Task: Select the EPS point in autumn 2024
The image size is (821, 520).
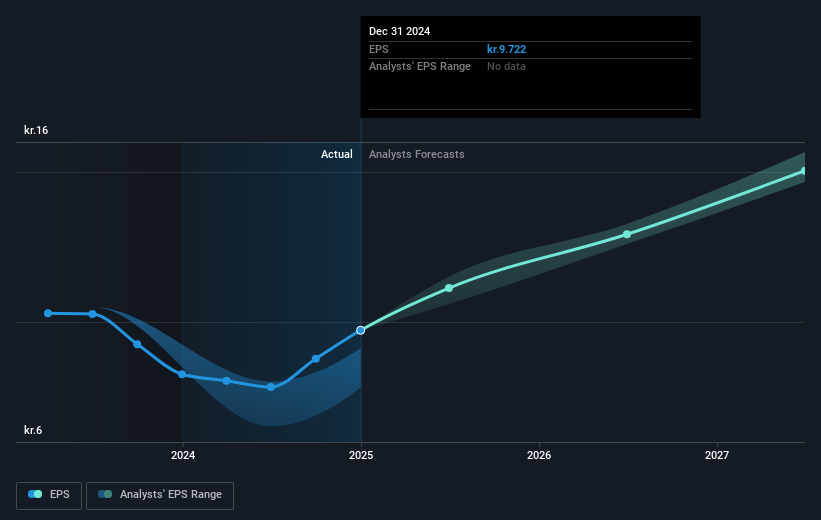Action: pos(316,359)
